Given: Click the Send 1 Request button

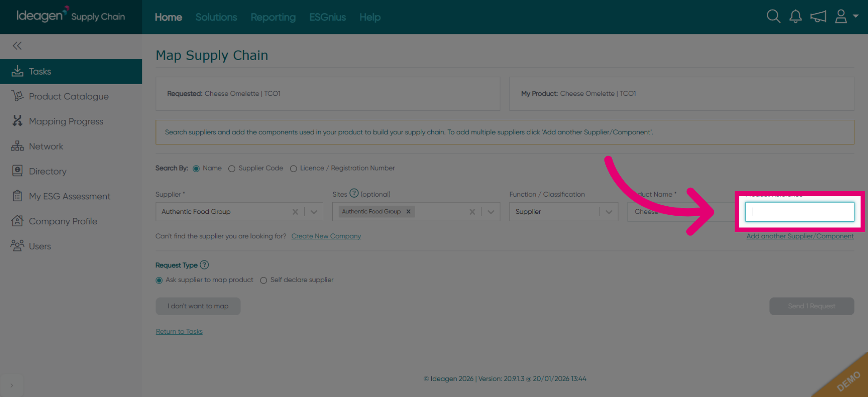Looking at the screenshot, I should (x=811, y=306).
